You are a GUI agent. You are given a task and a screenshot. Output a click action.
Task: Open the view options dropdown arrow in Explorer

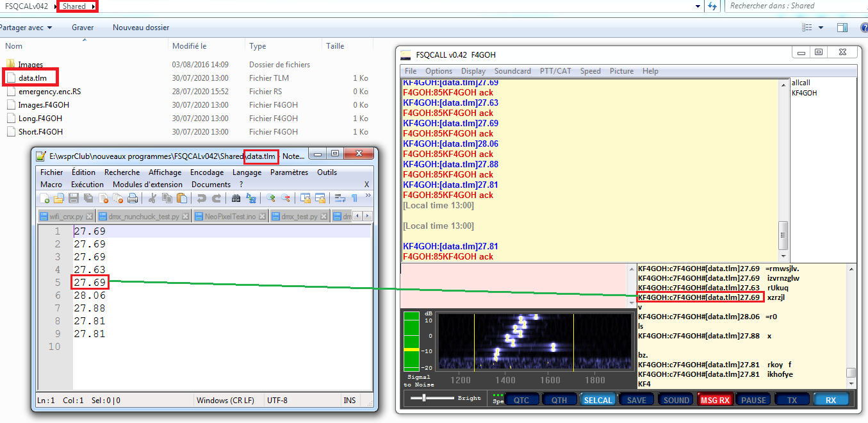pyautogui.click(x=822, y=28)
